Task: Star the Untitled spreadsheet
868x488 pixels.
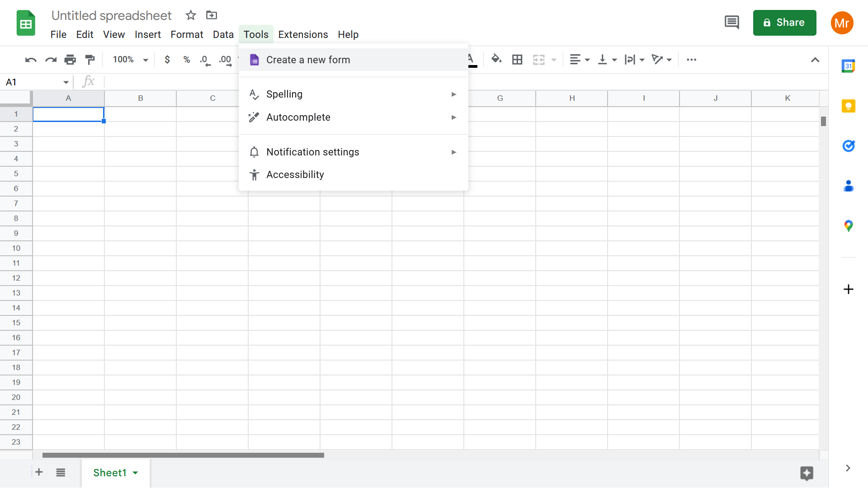Action: point(191,15)
